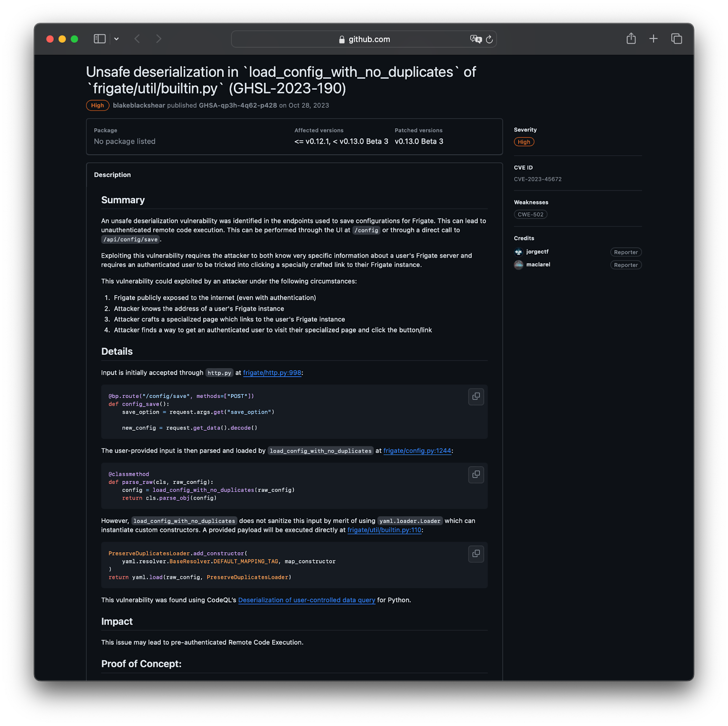Click the GHSA-qp3h-4q62-p428 advisory ID

(238, 106)
